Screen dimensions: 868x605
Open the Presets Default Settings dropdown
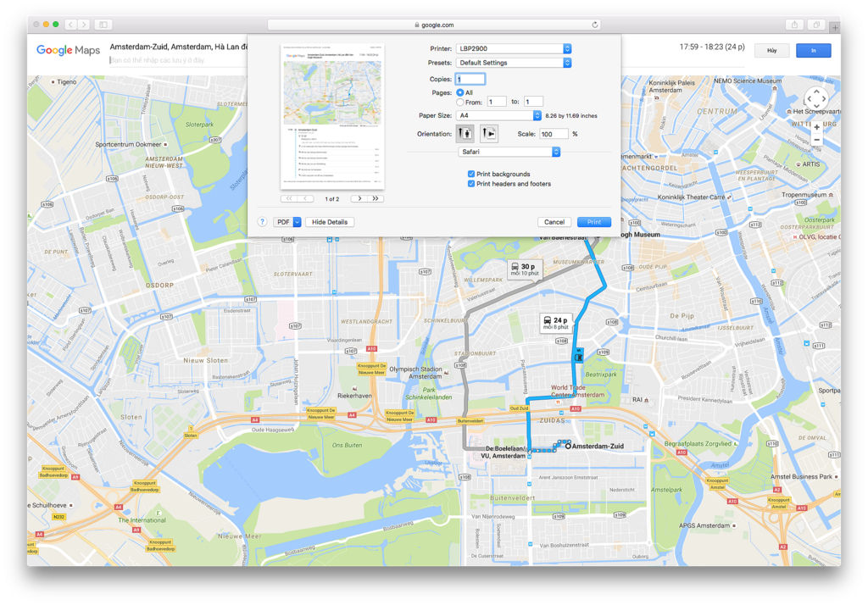tap(513, 63)
